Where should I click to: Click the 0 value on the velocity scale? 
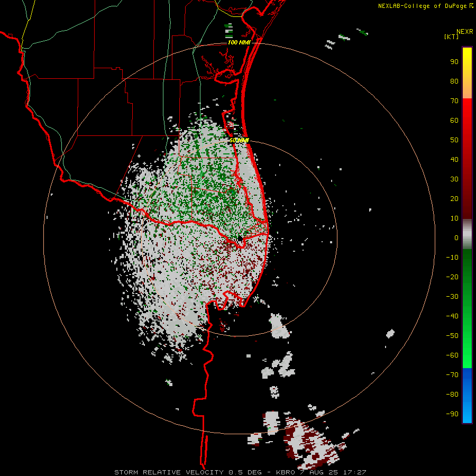pos(456,237)
